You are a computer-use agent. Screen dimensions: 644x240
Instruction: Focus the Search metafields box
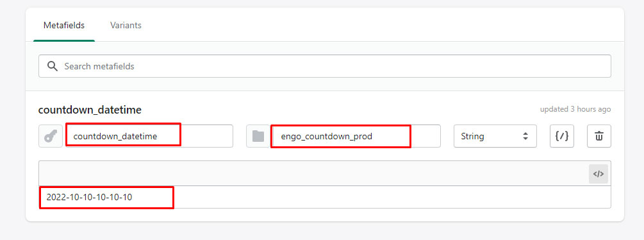[x=325, y=66]
